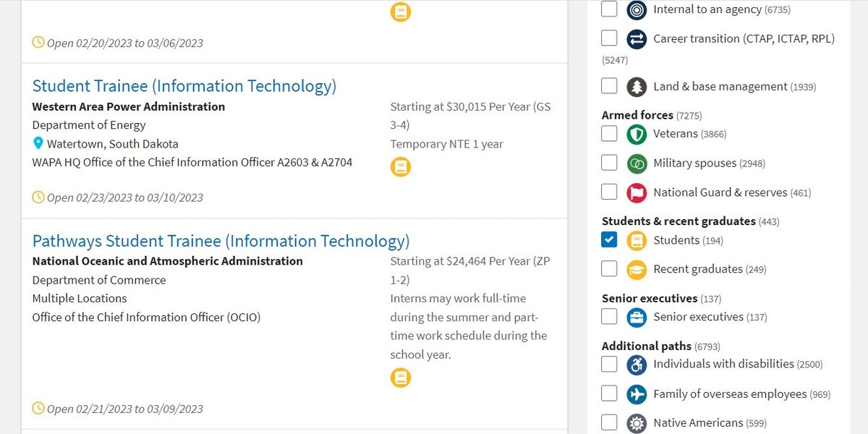Check the Career transition (CTAP, ICTAP, RPL) checkbox

click(x=609, y=38)
